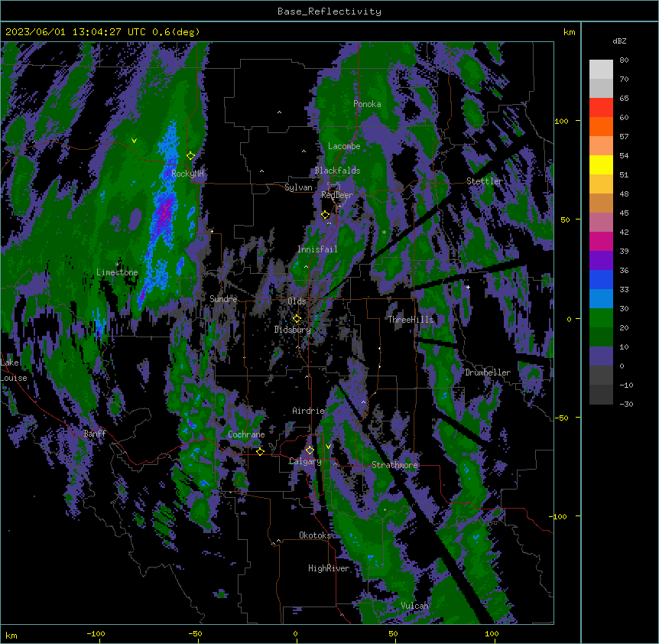Select the Okotoks label
This screenshot has width=659, height=644.
pos(315,535)
